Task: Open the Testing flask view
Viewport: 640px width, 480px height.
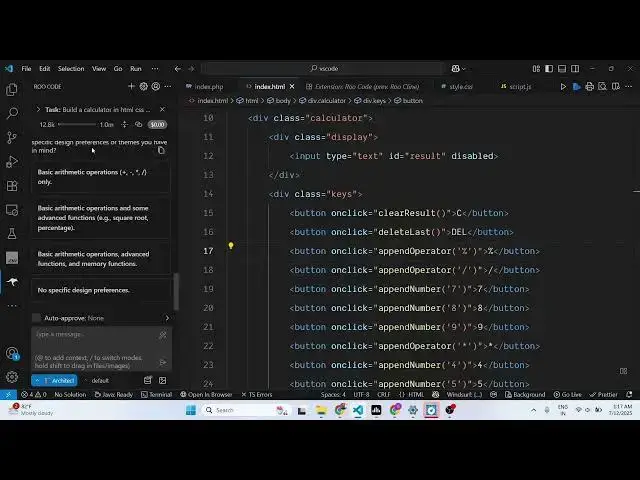Action: 12,233
